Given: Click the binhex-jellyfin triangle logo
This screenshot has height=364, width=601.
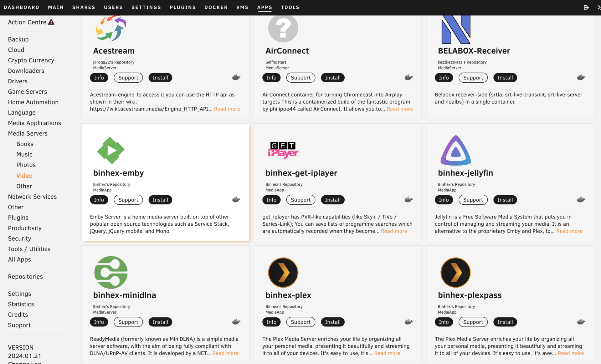Looking at the screenshot, I should coord(456,151).
